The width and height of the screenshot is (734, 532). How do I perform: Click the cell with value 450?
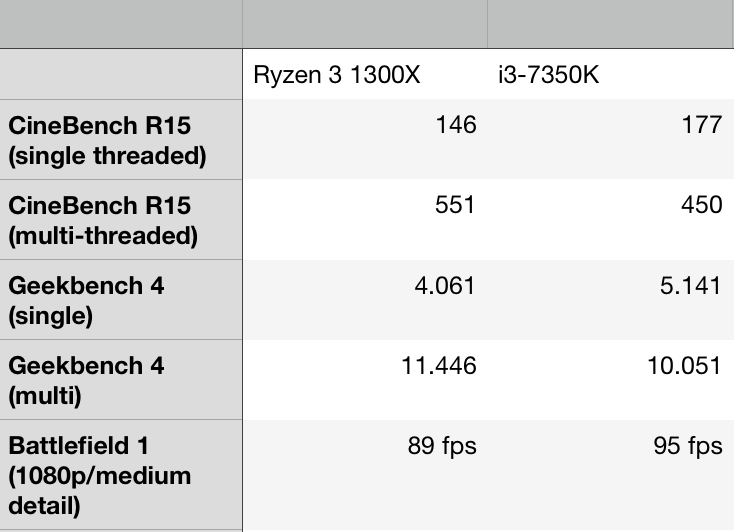610,220
